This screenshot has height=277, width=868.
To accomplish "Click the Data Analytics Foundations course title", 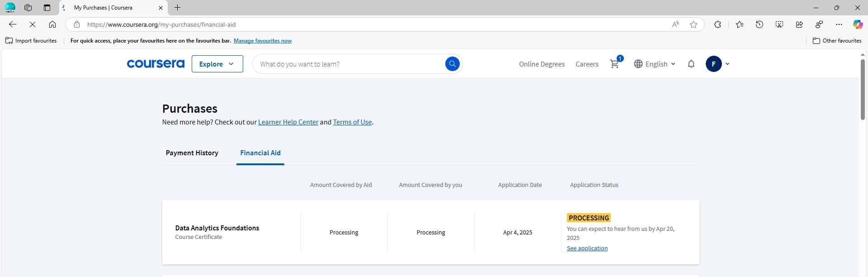I will click(x=217, y=228).
